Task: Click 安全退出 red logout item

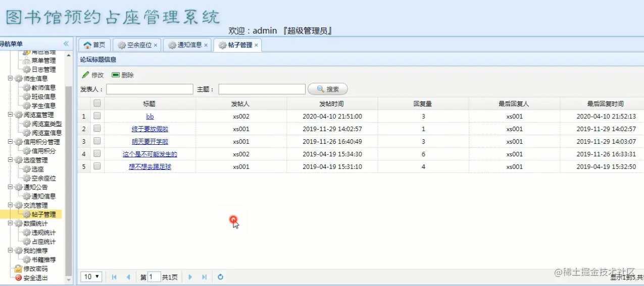Action: [31, 278]
